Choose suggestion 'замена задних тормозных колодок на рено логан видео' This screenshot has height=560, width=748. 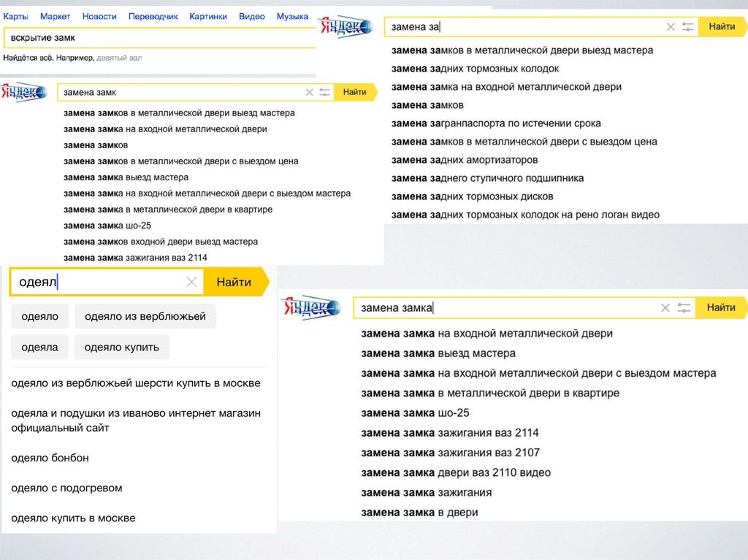pos(525,215)
